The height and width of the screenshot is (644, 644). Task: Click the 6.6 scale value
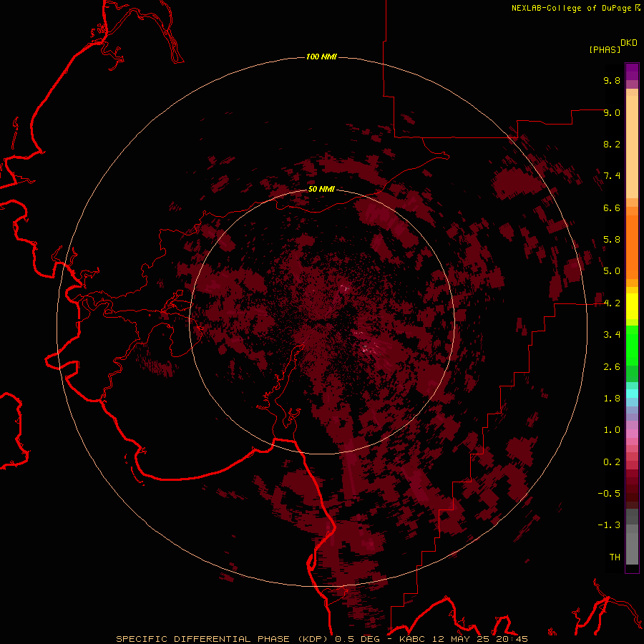[x=612, y=208]
